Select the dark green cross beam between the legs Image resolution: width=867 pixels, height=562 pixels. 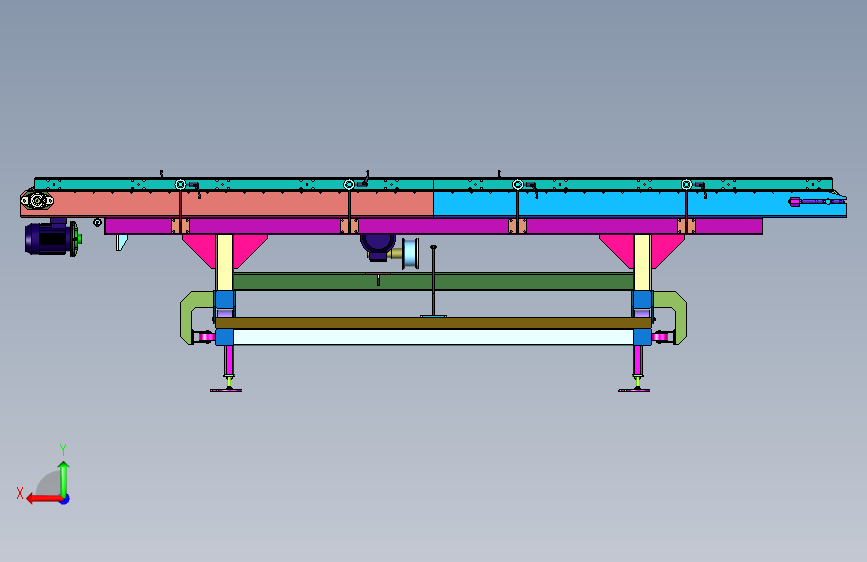pyautogui.click(x=433, y=281)
